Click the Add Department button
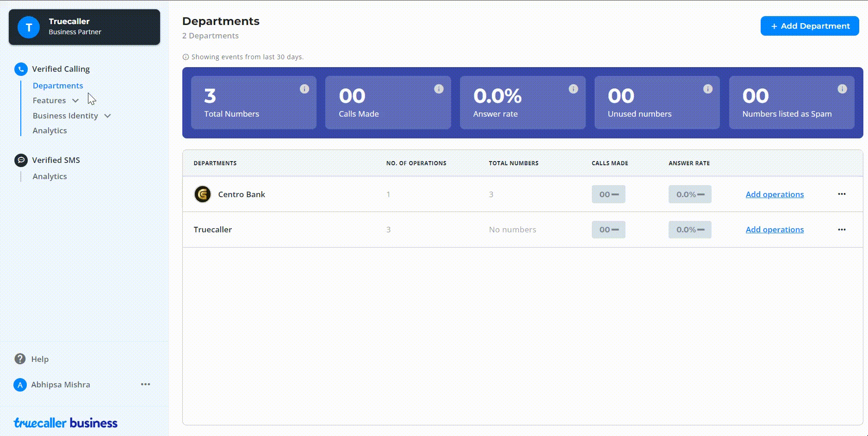The height and width of the screenshot is (436, 868). [809, 26]
